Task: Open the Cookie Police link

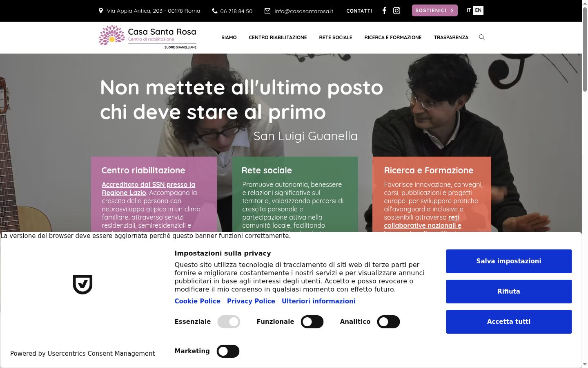Action: (x=198, y=301)
